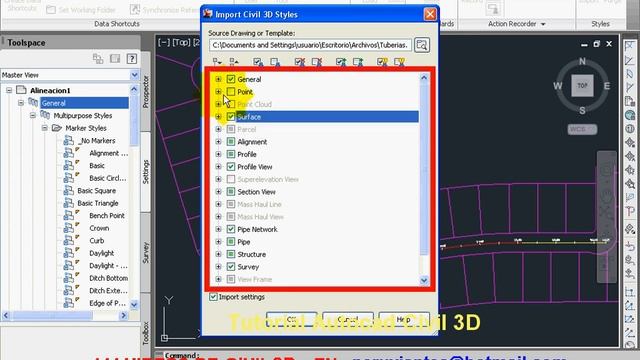The image size is (640, 360).
Task: Toggle the Pipe Network checkbox
Action: [x=231, y=229]
